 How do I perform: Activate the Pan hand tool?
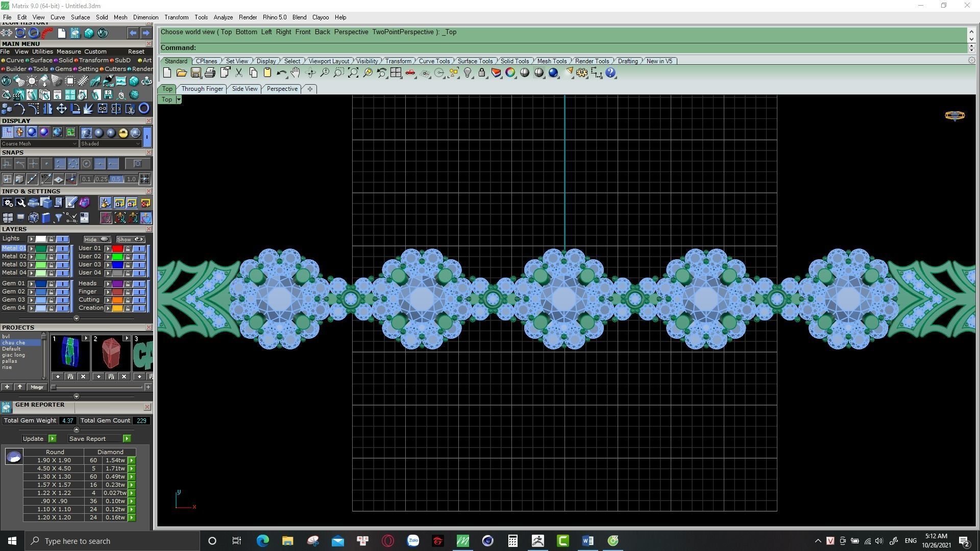[296, 73]
